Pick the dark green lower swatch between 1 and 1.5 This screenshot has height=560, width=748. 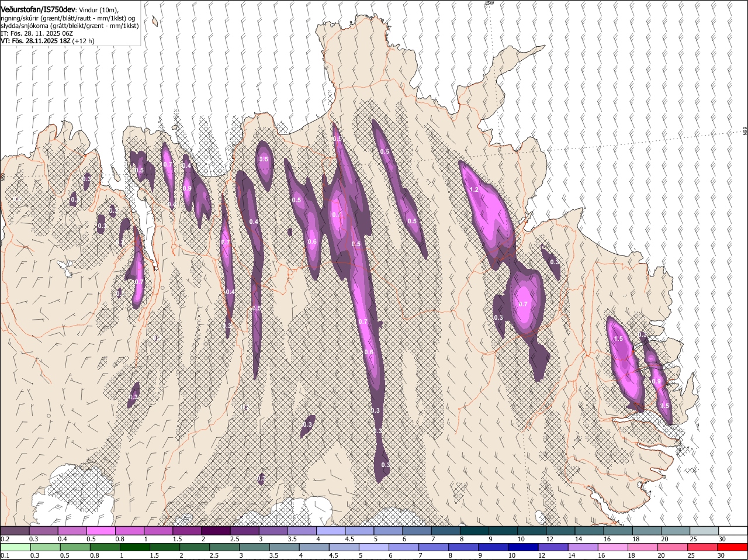136,547
